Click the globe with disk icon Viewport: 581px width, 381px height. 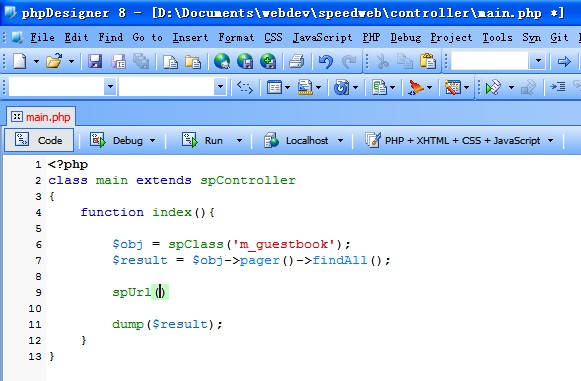click(245, 61)
